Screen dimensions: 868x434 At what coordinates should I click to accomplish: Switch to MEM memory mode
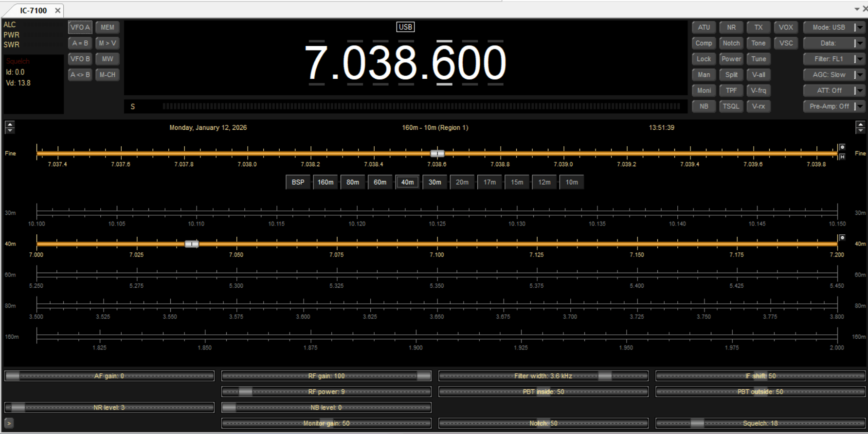[x=108, y=28]
